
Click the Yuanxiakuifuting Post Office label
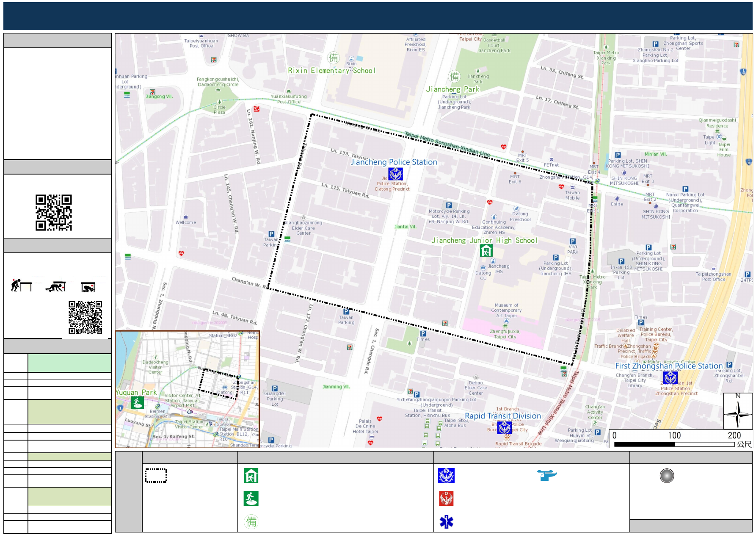click(289, 99)
